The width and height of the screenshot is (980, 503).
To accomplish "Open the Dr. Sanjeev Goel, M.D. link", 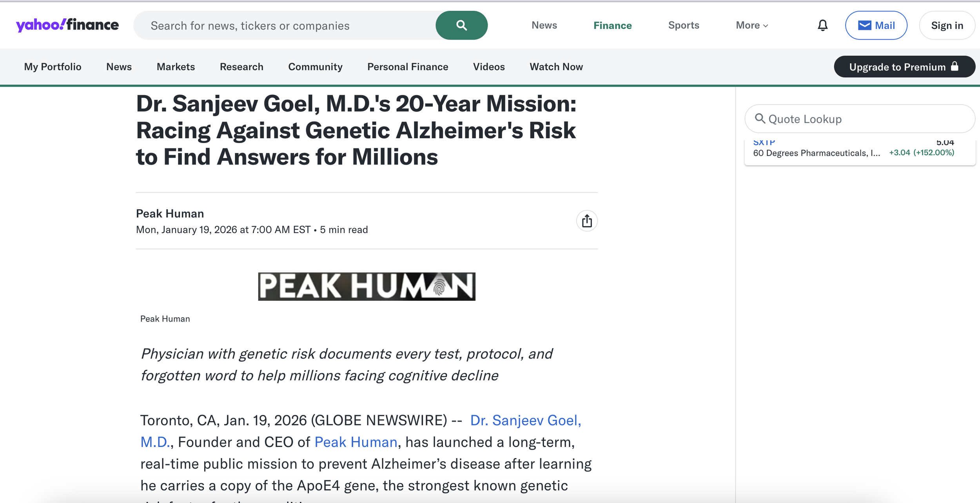I will coord(525,420).
